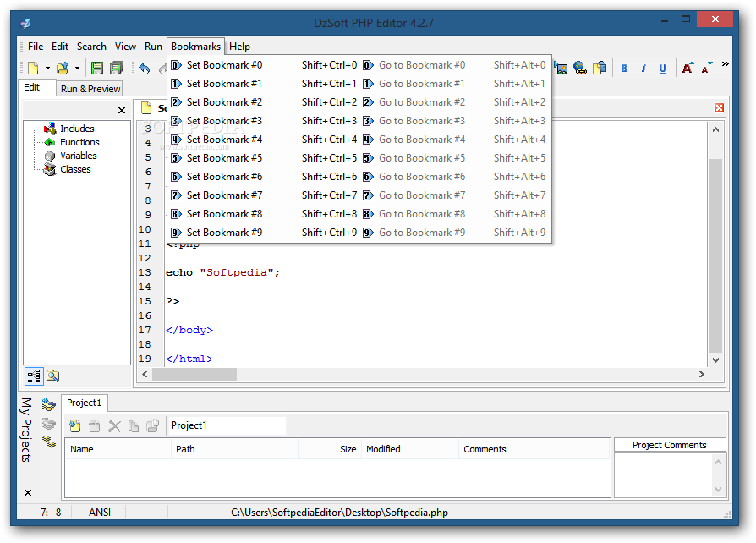The height and width of the screenshot is (543, 756).
Task: Click the third project icon in sidebar
Action: (x=49, y=442)
